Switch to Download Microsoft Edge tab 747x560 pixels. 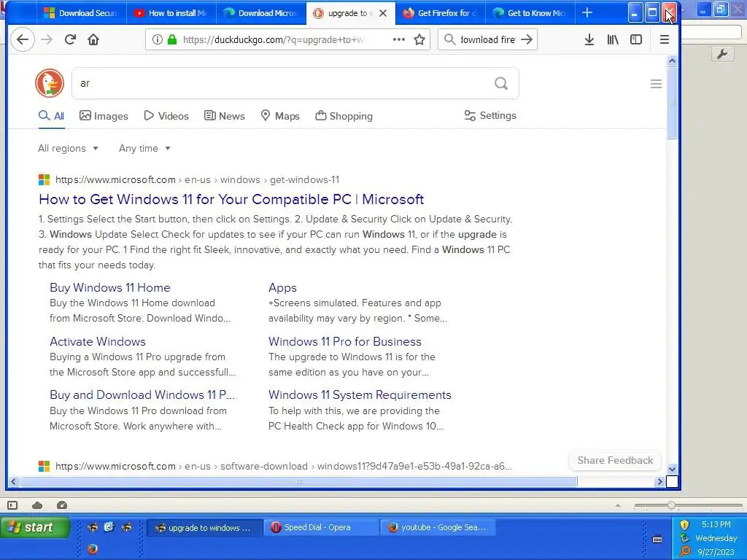[261, 13]
